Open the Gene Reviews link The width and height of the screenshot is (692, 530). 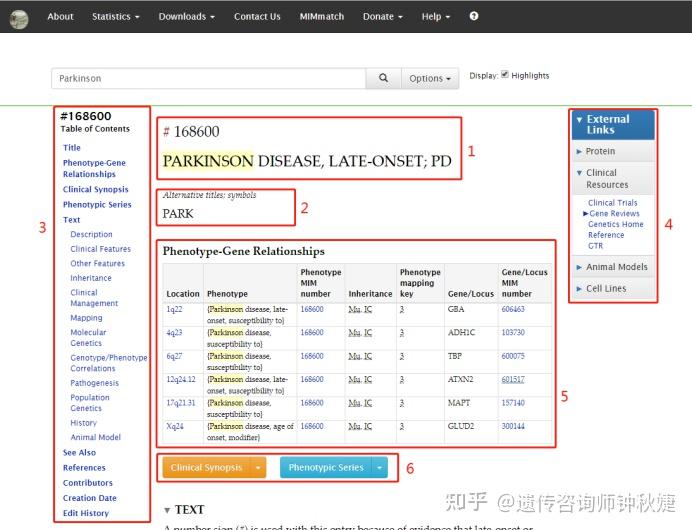click(614, 214)
